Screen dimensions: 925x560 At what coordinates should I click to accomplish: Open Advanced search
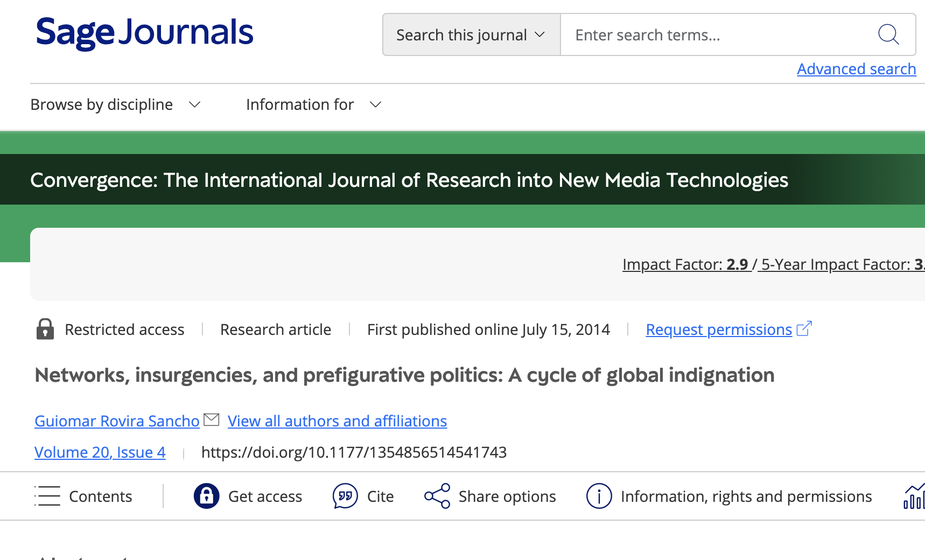tap(856, 69)
